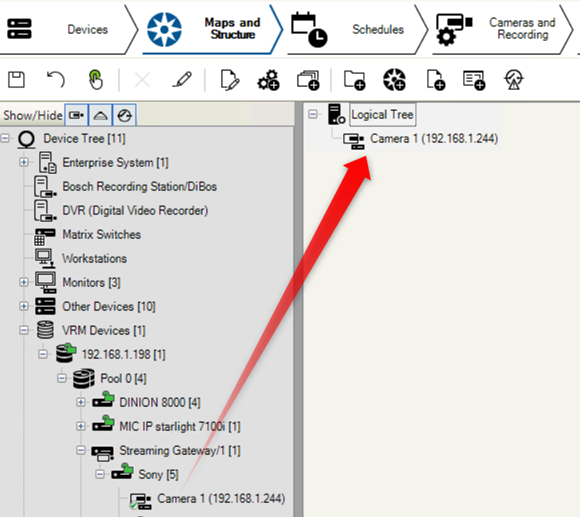The height and width of the screenshot is (517, 580).
Task: Expand the Monitors [3] node
Action: 24,282
